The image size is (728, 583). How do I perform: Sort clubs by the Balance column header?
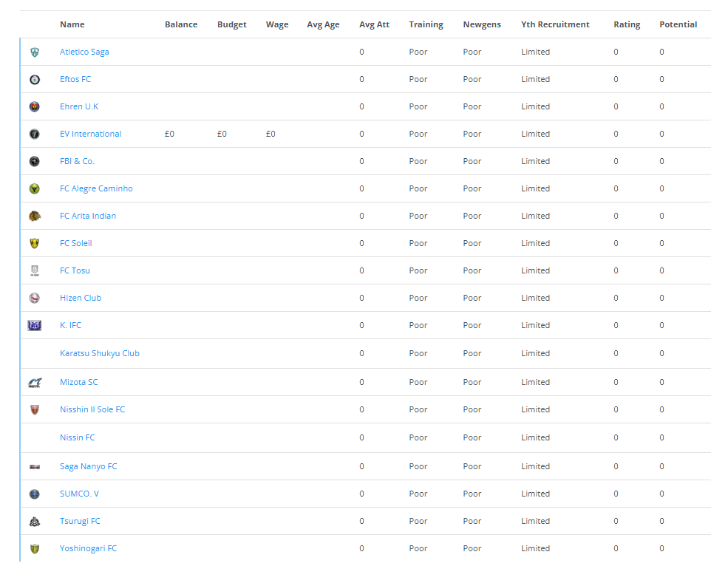point(181,25)
